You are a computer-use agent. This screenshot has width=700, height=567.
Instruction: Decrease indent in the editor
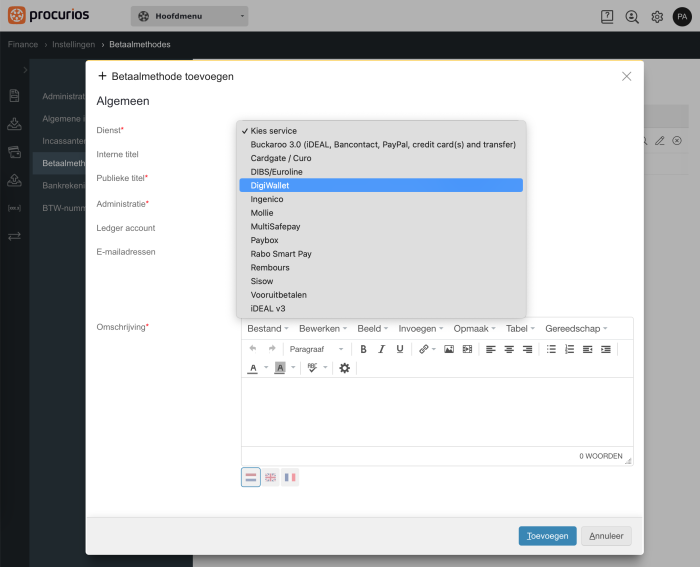pyautogui.click(x=588, y=349)
